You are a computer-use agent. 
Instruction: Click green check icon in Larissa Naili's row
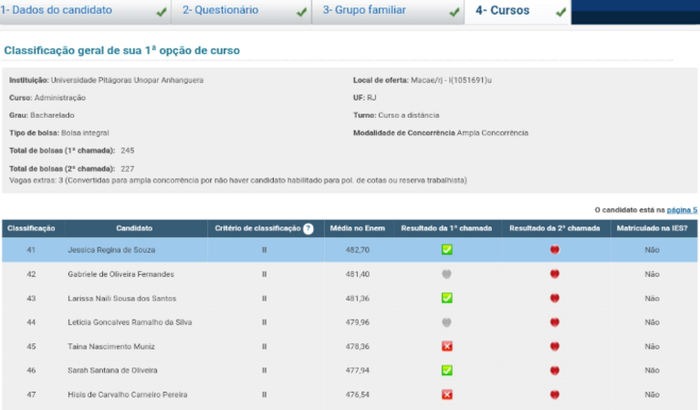point(447,297)
